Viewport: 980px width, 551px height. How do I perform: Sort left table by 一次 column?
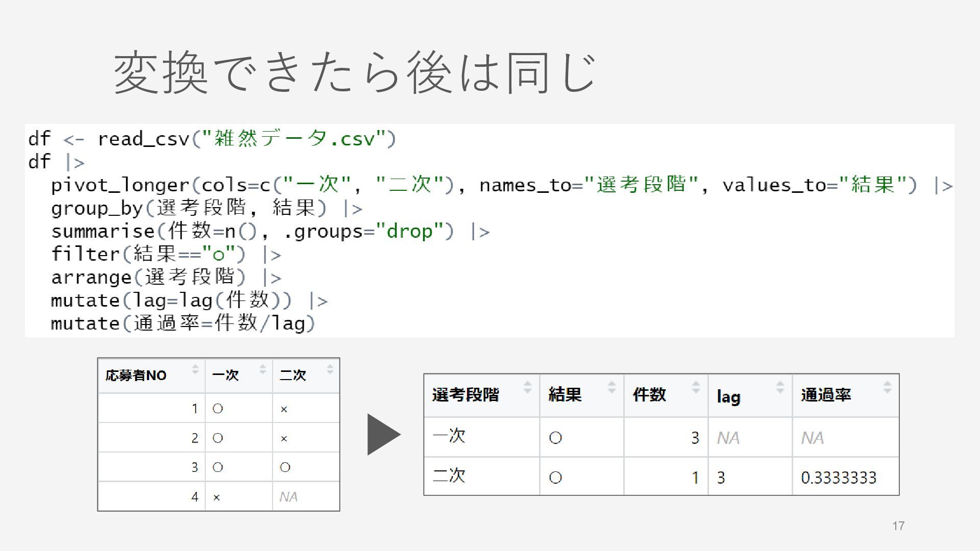coord(262,369)
